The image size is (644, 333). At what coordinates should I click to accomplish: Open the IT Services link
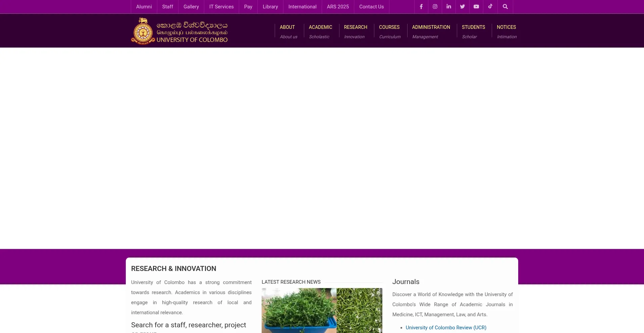pyautogui.click(x=221, y=7)
